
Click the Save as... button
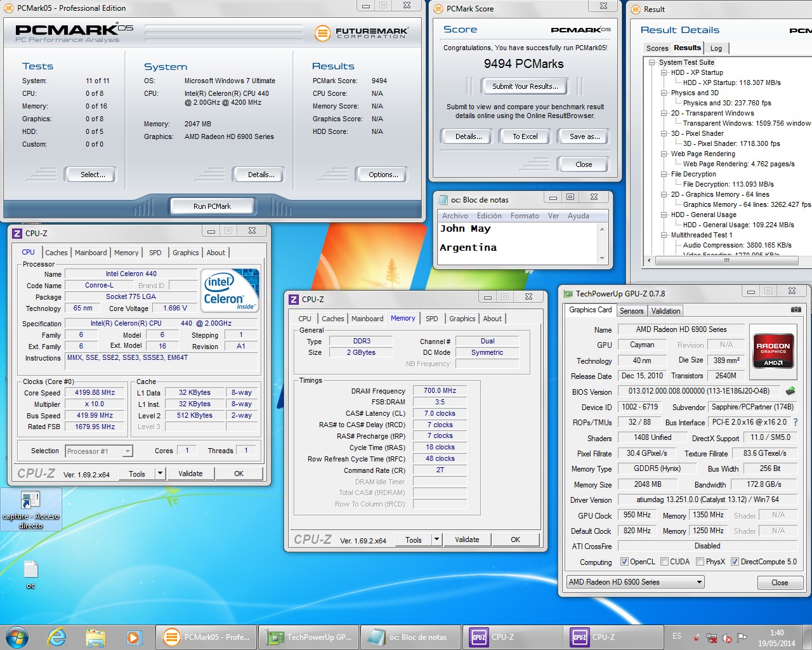pyautogui.click(x=584, y=136)
